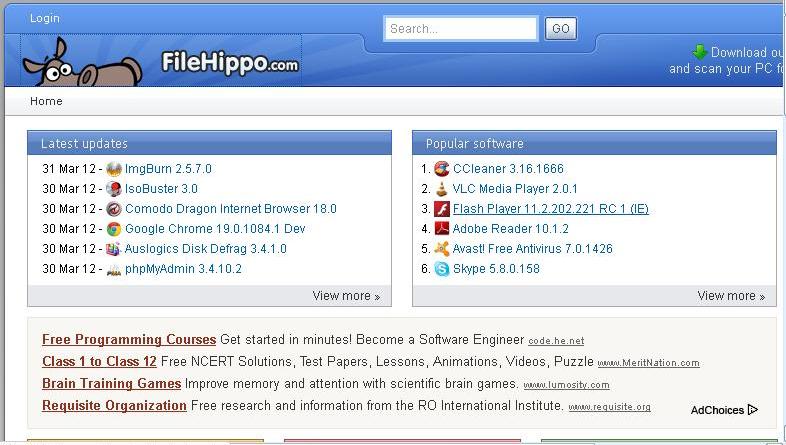Click the AdChoices label

pos(717,410)
